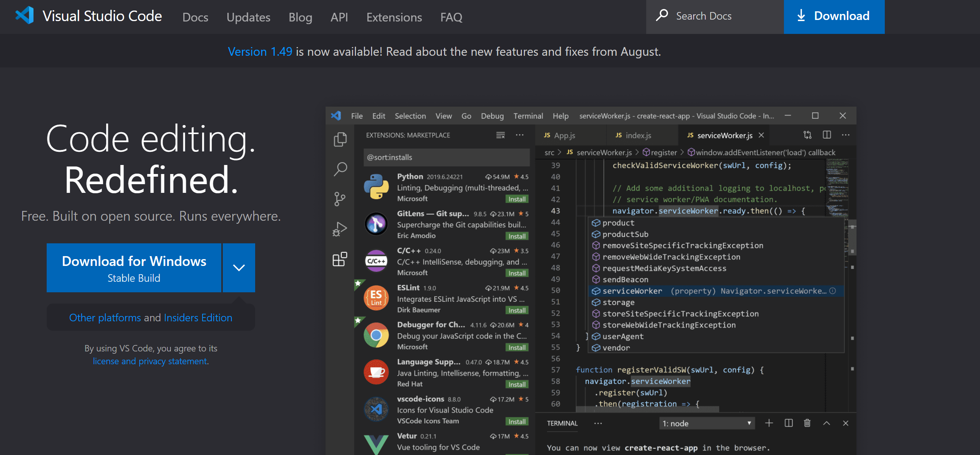Image resolution: width=980 pixels, height=455 pixels.
Task: Open the Run and Debug view
Action: point(340,229)
